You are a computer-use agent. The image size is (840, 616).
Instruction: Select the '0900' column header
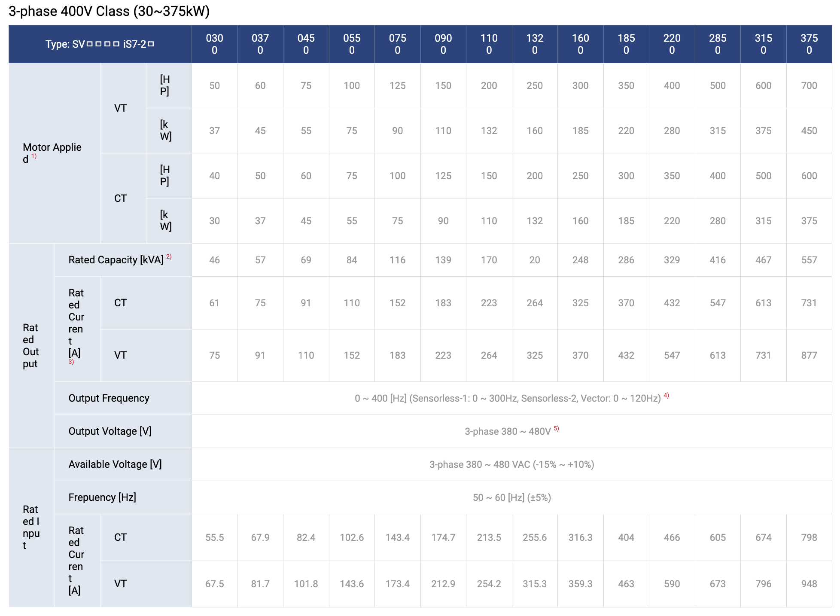coord(443,44)
